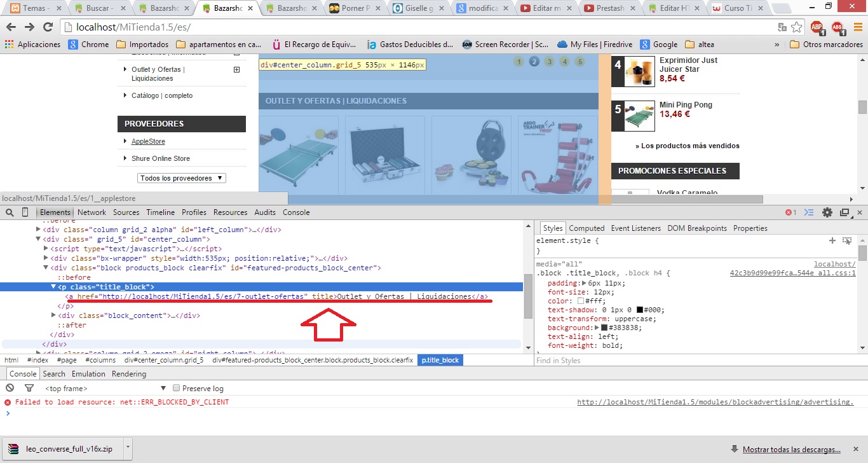Click Mini Ping Pong product link

686,105
